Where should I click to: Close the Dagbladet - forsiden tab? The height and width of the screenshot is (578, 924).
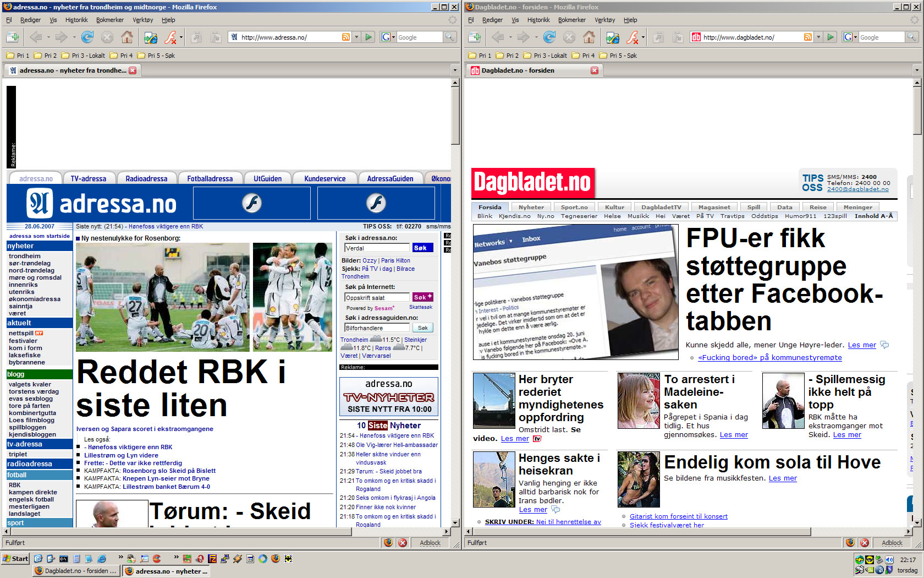[x=595, y=70]
